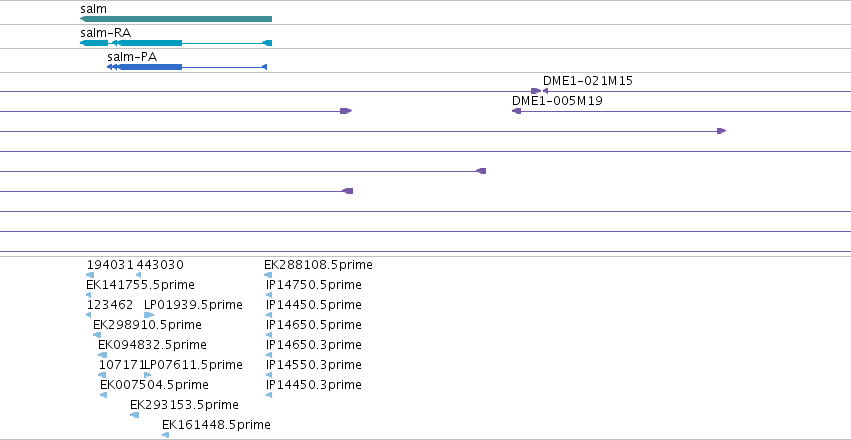Select the arrow marker under EK293153.5prime

coord(135,415)
